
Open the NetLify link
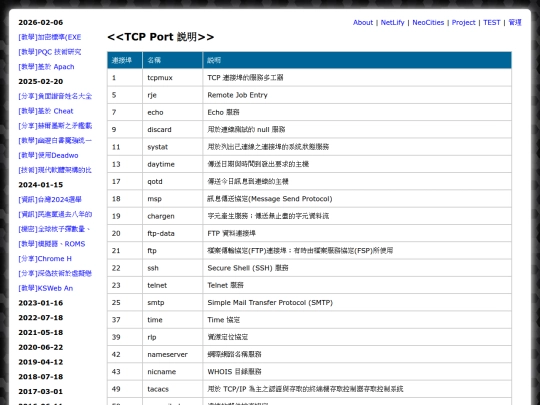tap(392, 22)
